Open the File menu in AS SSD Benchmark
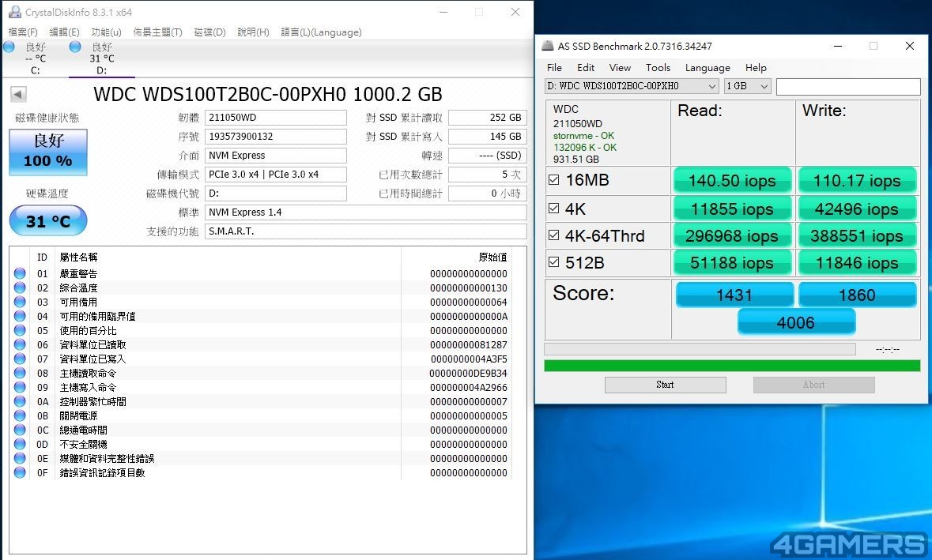The image size is (932, 560). (555, 68)
